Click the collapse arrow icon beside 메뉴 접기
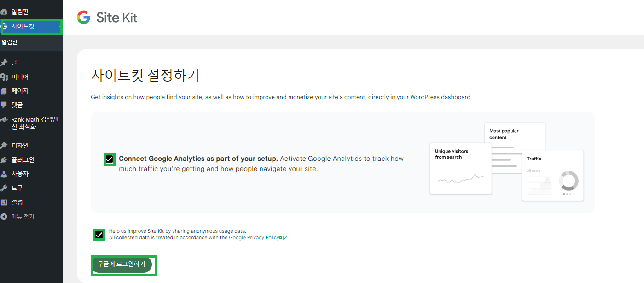This screenshot has width=644, height=283. (4, 217)
